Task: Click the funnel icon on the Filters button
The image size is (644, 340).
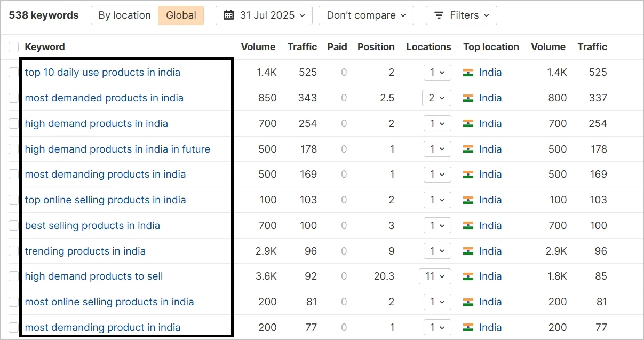Action: click(x=438, y=15)
